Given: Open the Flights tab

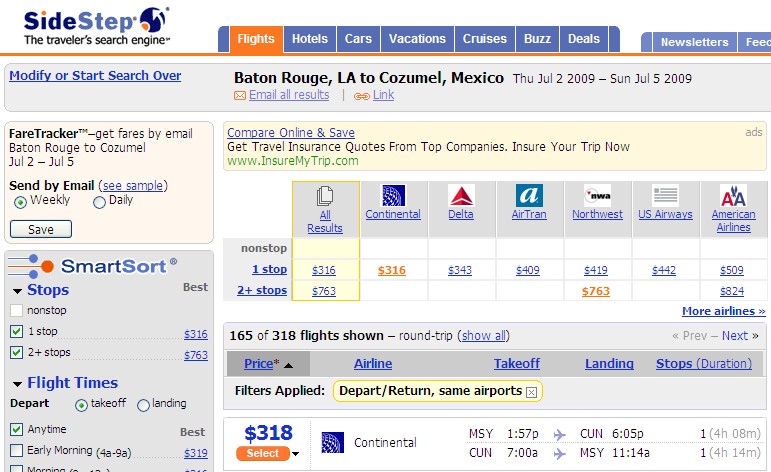Looking at the screenshot, I should 256,39.
